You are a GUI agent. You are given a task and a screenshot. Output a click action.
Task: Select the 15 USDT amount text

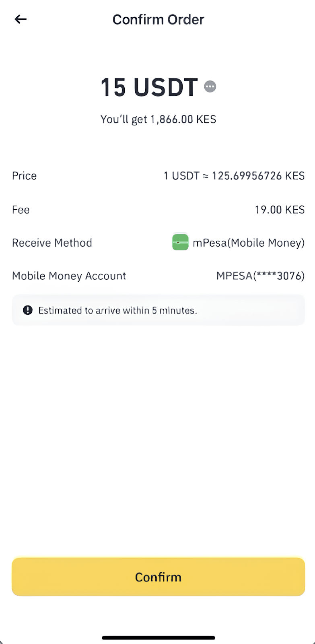(x=149, y=87)
